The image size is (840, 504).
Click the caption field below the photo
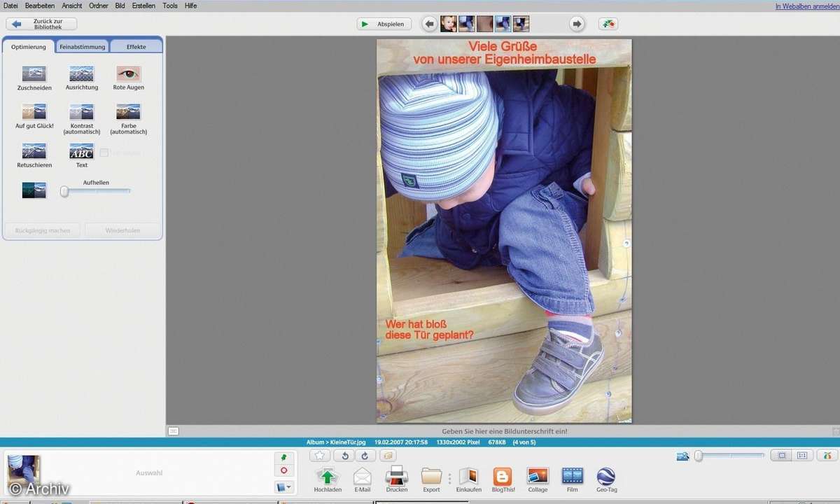(504, 431)
